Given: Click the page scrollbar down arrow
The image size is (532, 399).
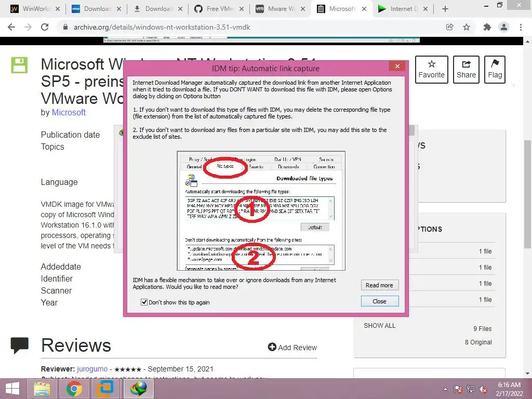Looking at the screenshot, I should coord(527,374).
